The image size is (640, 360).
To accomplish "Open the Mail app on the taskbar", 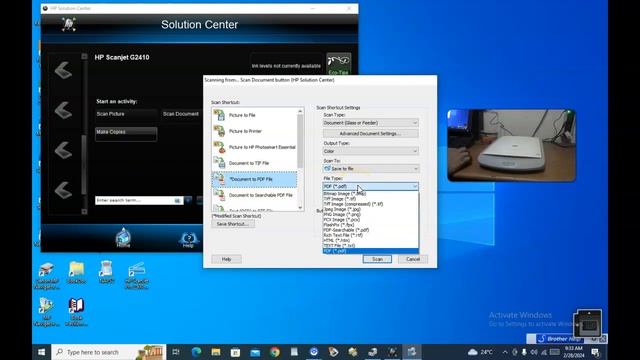I will 255,352.
